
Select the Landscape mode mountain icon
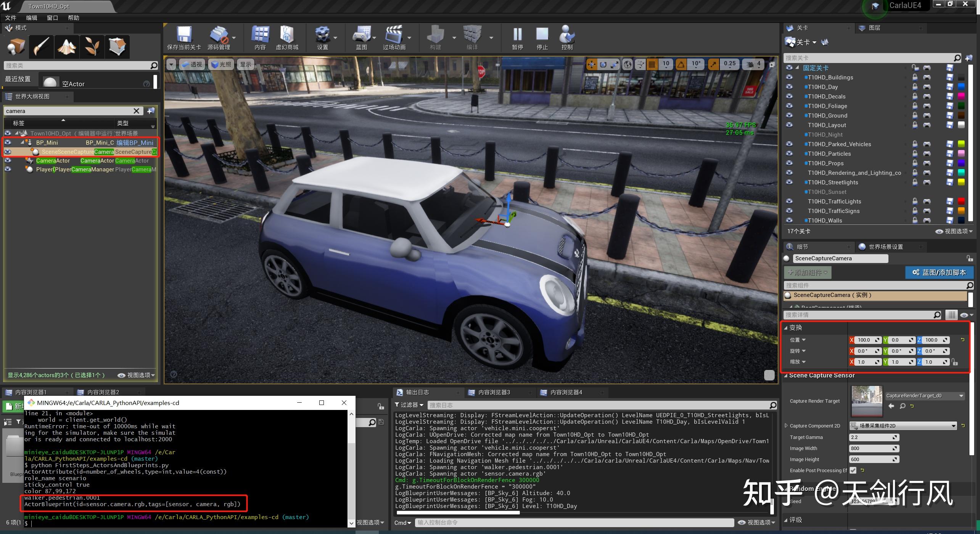click(x=67, y=47)
